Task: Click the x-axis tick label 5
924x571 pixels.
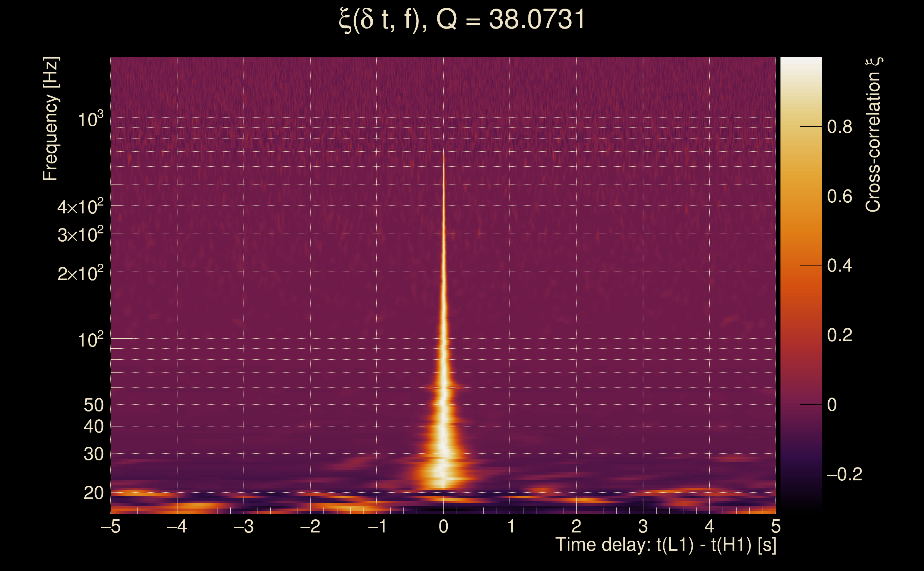Action: [775, 526]
